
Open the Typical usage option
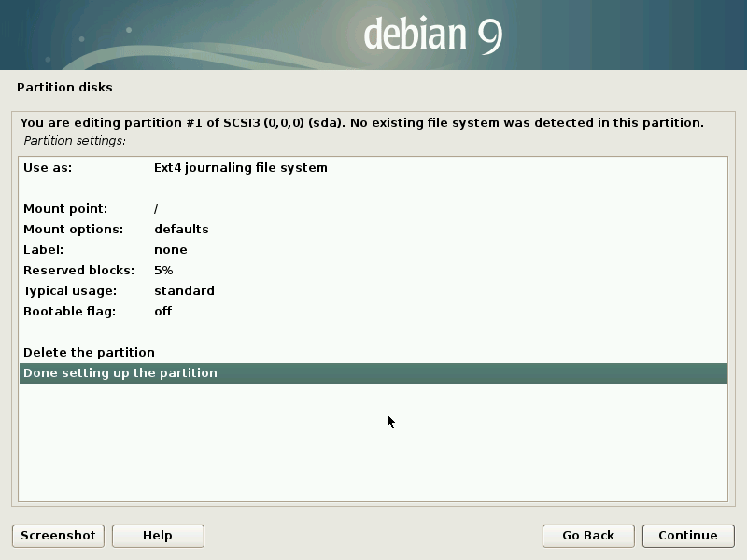click(x=70, y=291)
